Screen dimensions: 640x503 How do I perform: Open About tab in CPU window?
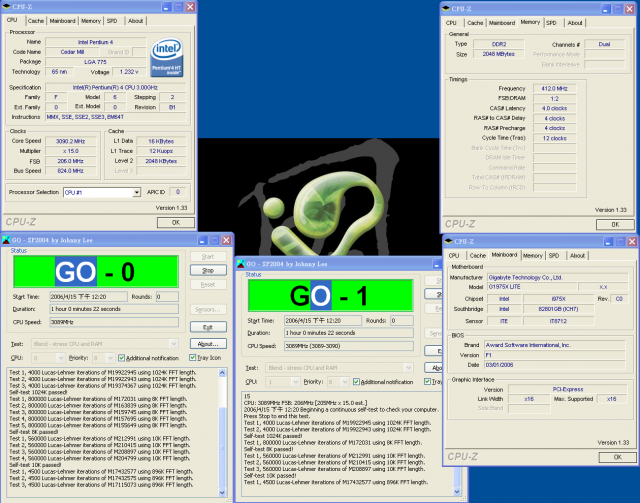coord(136,21)
